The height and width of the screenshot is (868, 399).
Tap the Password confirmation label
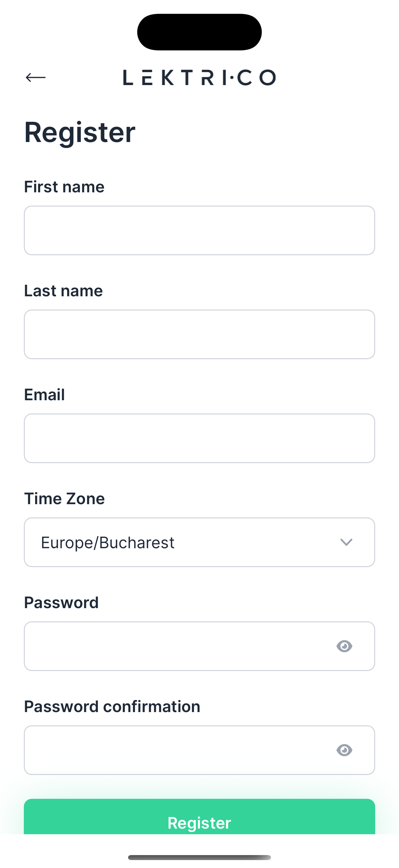pos(112,706)
